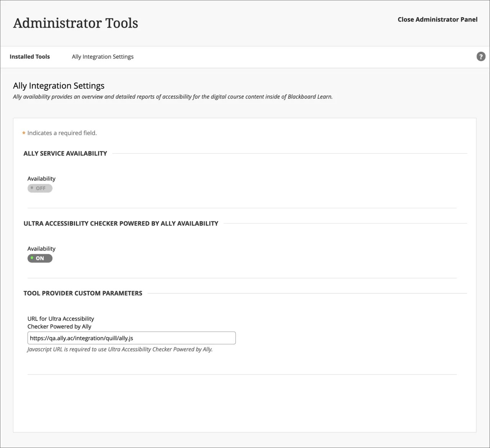Open the help icon in the navigation bar

(480, 56)
